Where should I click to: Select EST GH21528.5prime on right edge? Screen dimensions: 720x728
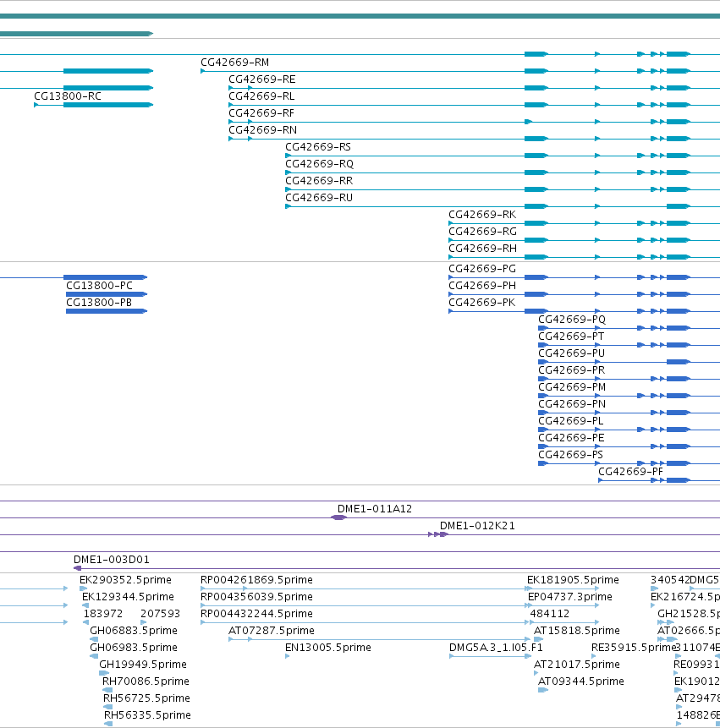(x=689, y=614)
